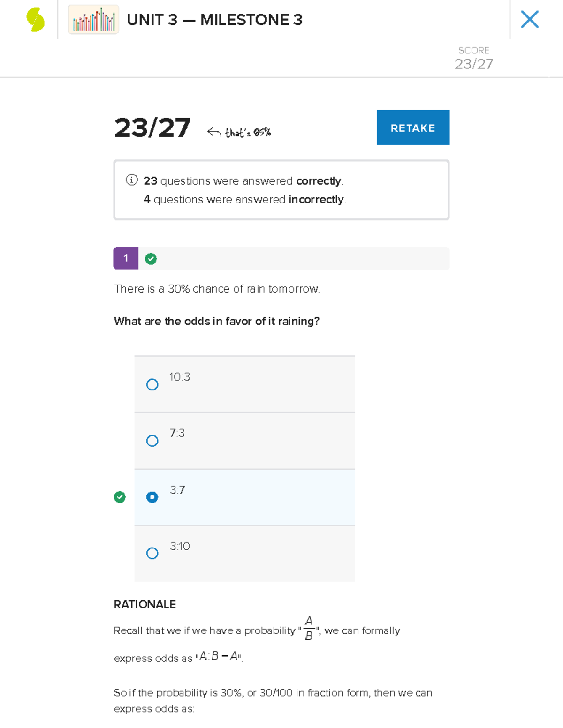Viewport: 563px width, 728px height.
Task: Click the questions answered correctly summary box
Action: coord(281,189)
